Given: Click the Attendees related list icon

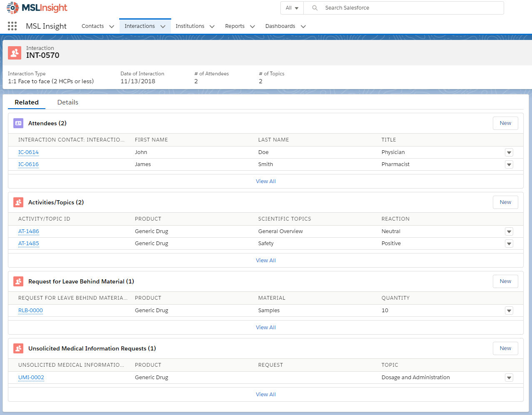Looking at the screenshot, I should [x=18, y=123].
